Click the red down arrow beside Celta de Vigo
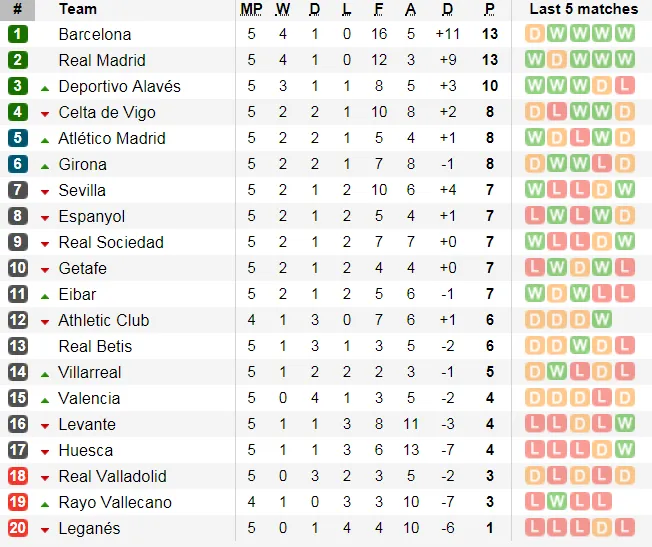The height and width of the screenshot is (547, 652). (45, 113)
